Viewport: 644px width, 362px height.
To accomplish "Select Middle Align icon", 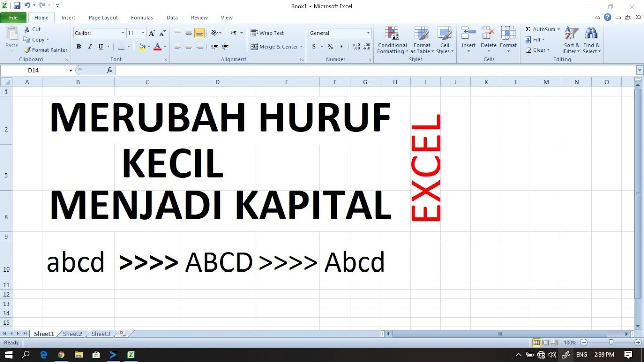I will (x=188, y=33).
